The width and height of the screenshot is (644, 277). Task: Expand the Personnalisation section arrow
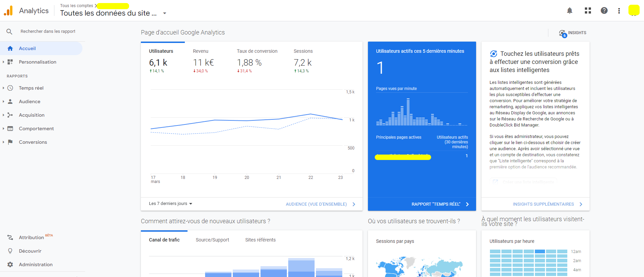(x=3, y=62)
